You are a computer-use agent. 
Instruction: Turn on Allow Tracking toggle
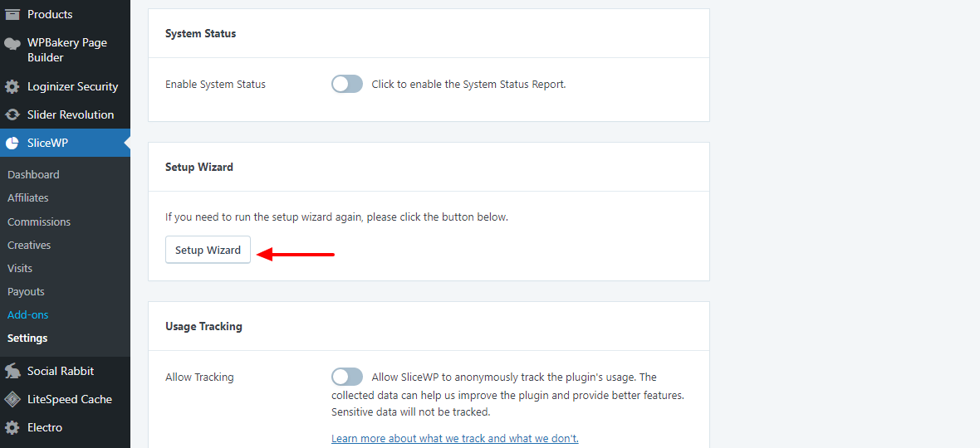tap(347, 377)
